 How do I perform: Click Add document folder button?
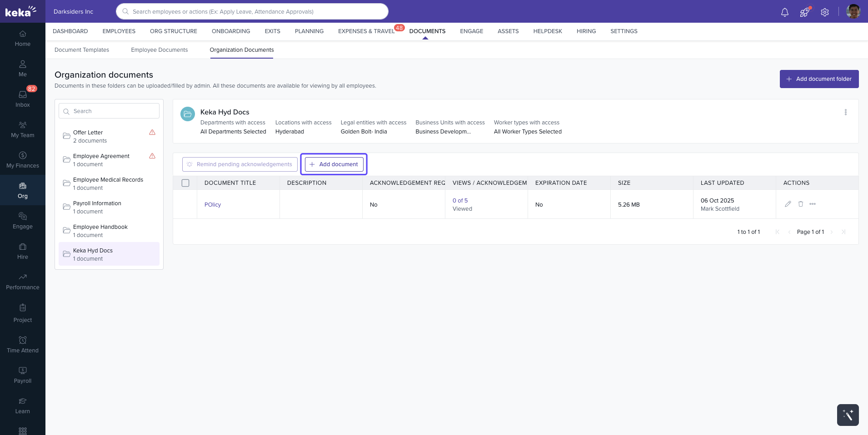coord(819,79)
